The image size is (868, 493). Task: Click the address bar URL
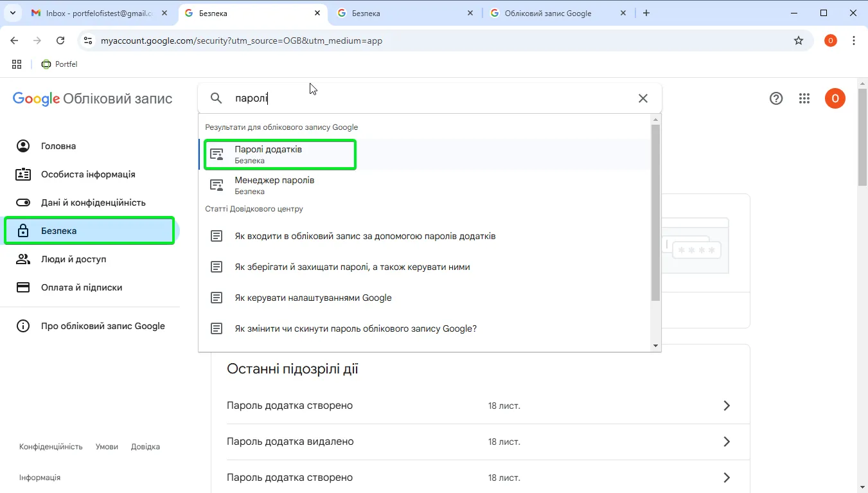click(x=242, y=40)
